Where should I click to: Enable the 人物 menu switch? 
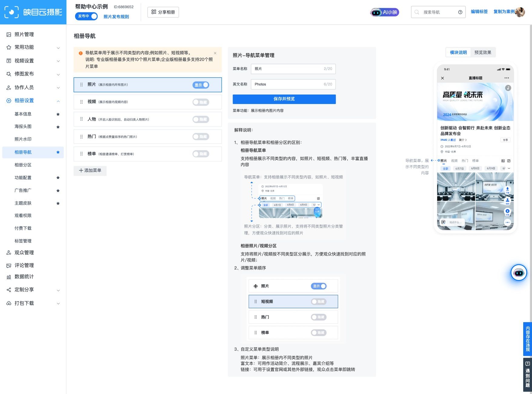pyautogui.click(x=201, y=120)
